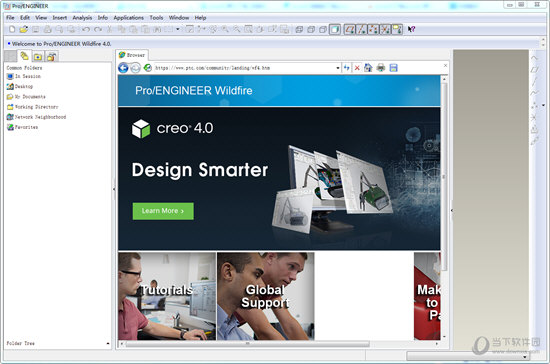Select My Documents folder

(26, 96)
